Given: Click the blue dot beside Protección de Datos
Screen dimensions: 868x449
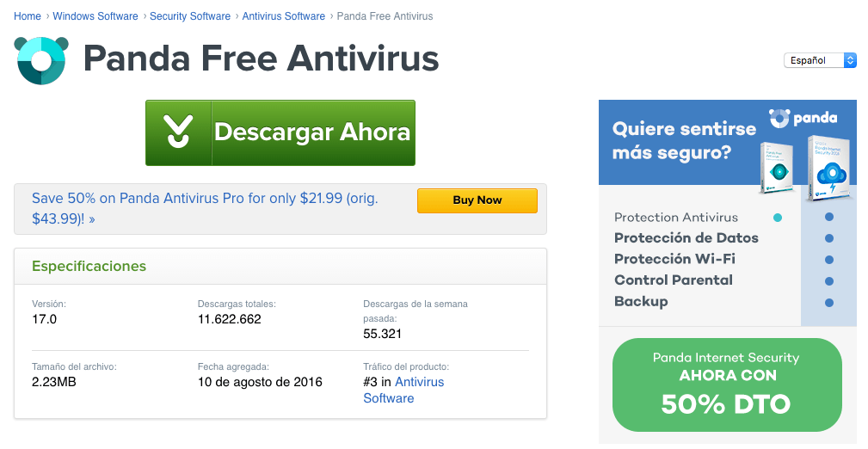Looking at the screenshot, I should click(829, 238).
